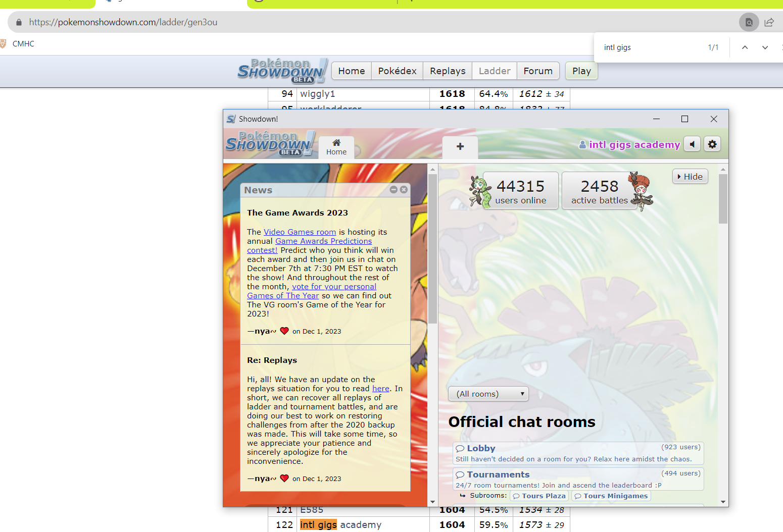Join the Tournaments chat room

click(x=578, y=479)
